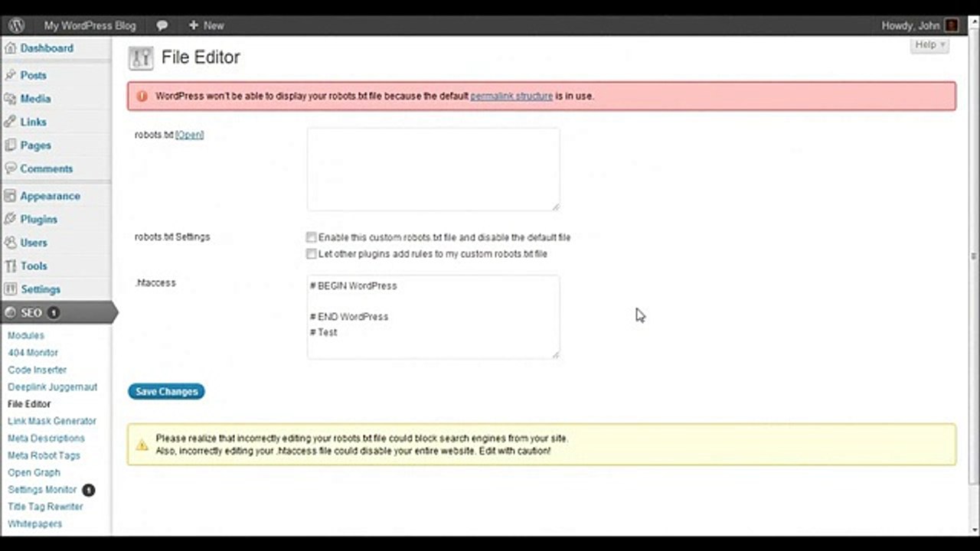Click the Settings icon in sidebar
Image resolution: width=980 pixels, height=551 pixels.
[10, 289]
